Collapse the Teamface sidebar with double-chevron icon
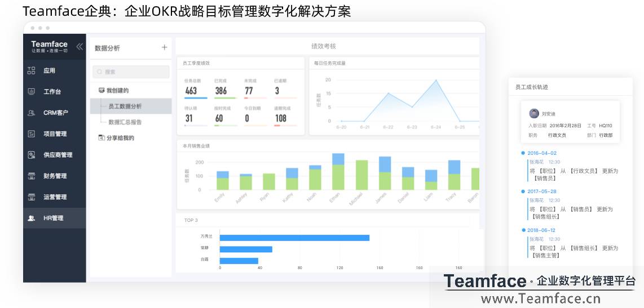The width and height of the screenshot is (644, 308). tap(80, 47)
